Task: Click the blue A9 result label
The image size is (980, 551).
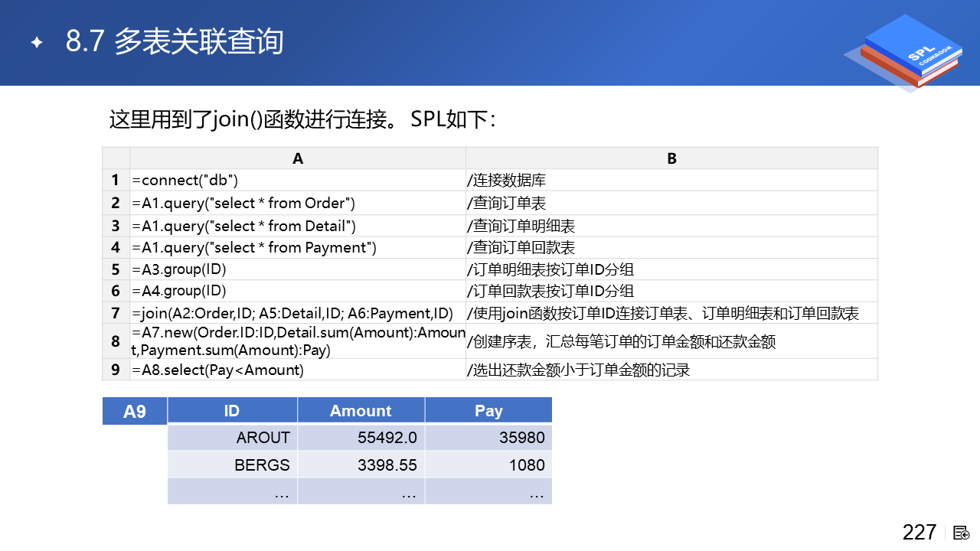Action: (135, 411)
